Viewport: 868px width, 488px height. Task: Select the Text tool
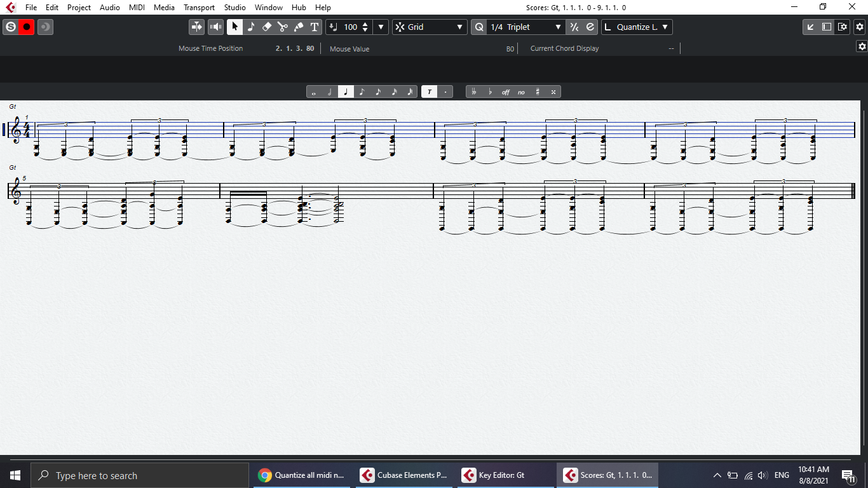pos(313,27)
